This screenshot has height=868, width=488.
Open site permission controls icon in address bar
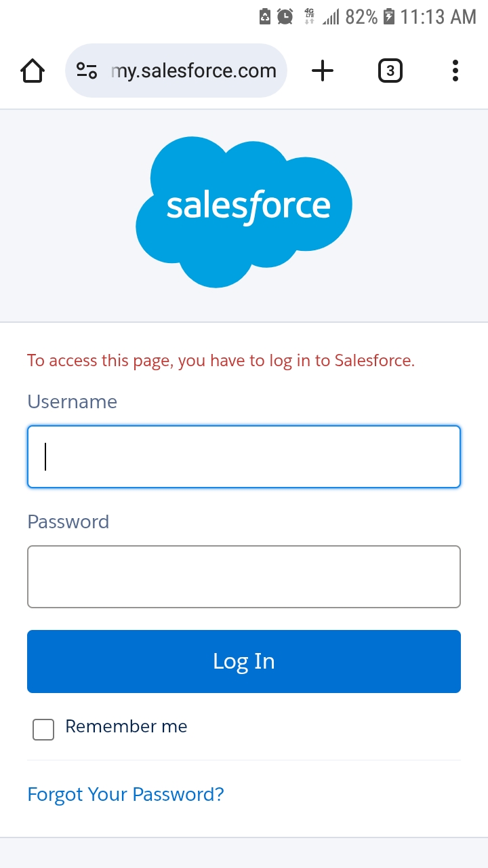point(87,70)
